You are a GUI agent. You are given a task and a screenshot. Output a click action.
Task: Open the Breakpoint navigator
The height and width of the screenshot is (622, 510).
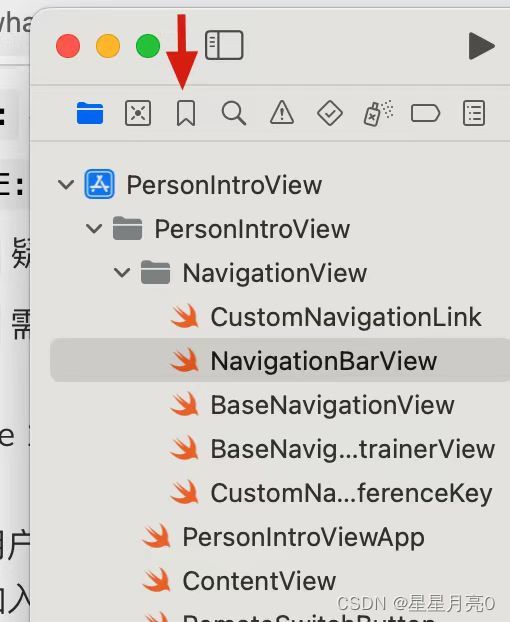click(x=426, y=113)
